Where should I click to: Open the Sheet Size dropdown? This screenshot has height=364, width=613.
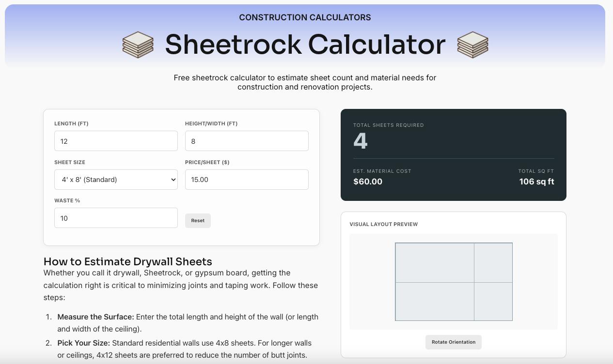point(116,179)
